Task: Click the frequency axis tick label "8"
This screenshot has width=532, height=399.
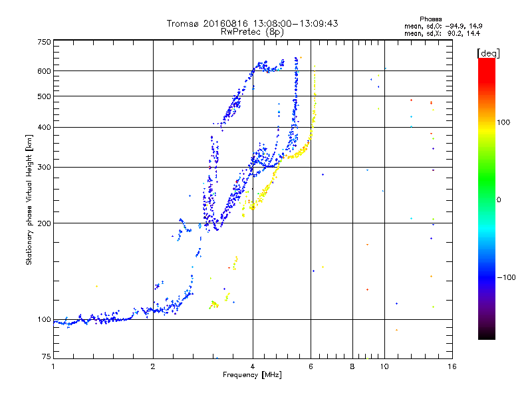Action: tap(352, 366)
